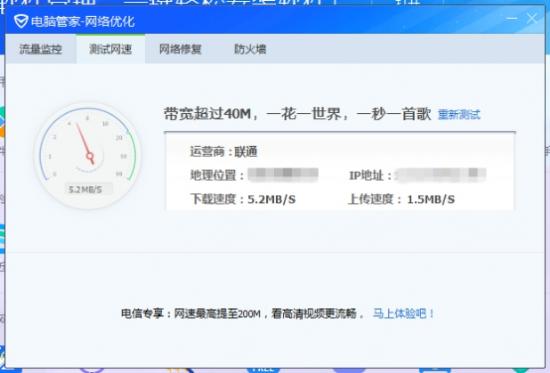The image size is (550, 373).
Task: Click the blurred IP地址 value
Action: coord(441,175)
